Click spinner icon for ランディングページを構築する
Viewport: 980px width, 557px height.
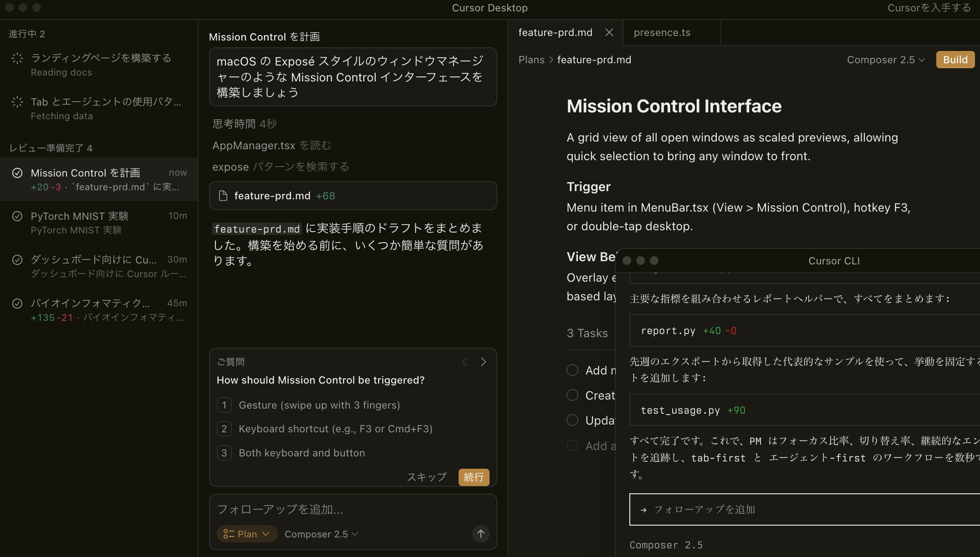pyautogui.click(x=17, y=58)
